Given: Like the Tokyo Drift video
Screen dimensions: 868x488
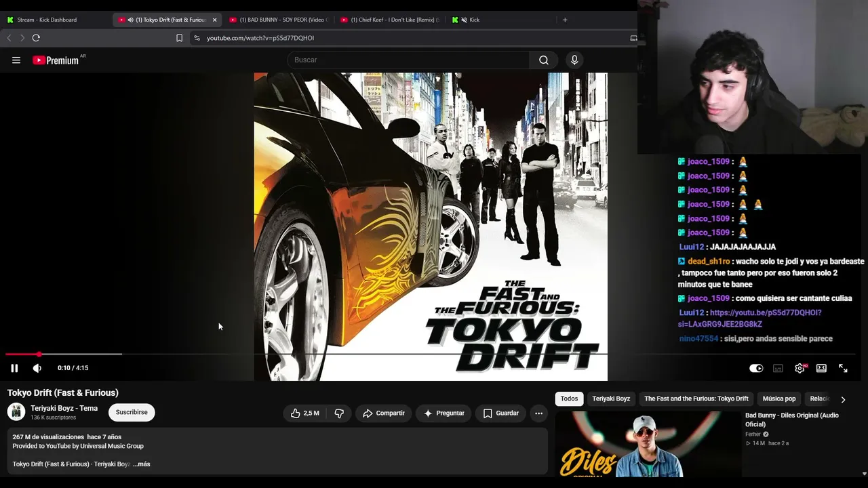Looking at the screenshot, I should pos(304,413).
